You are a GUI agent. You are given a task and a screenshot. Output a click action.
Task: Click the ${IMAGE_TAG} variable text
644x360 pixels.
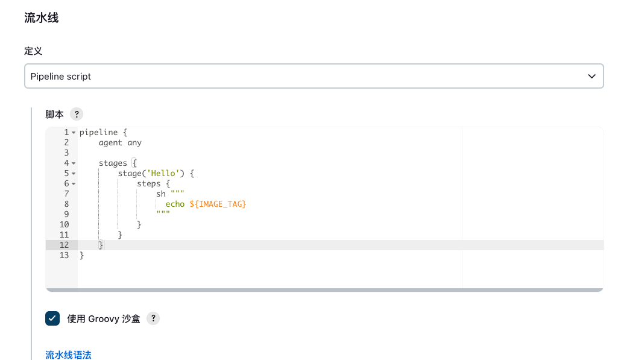(218, 204)
